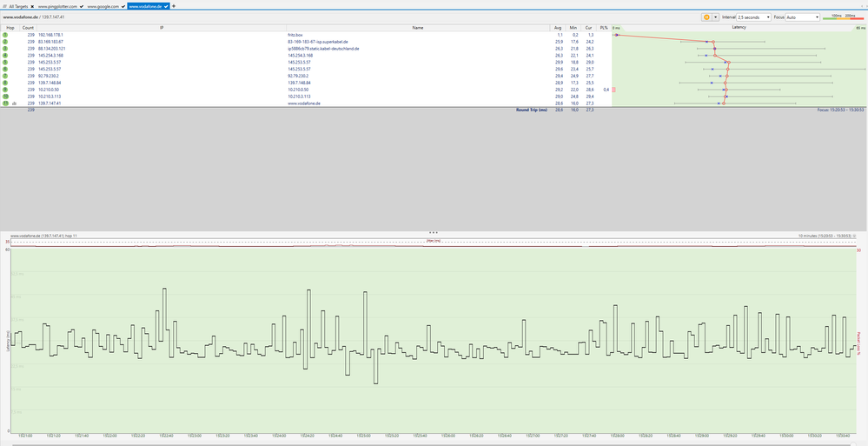Click the Name column header
868x446 pixels.
tap(418, 27)
